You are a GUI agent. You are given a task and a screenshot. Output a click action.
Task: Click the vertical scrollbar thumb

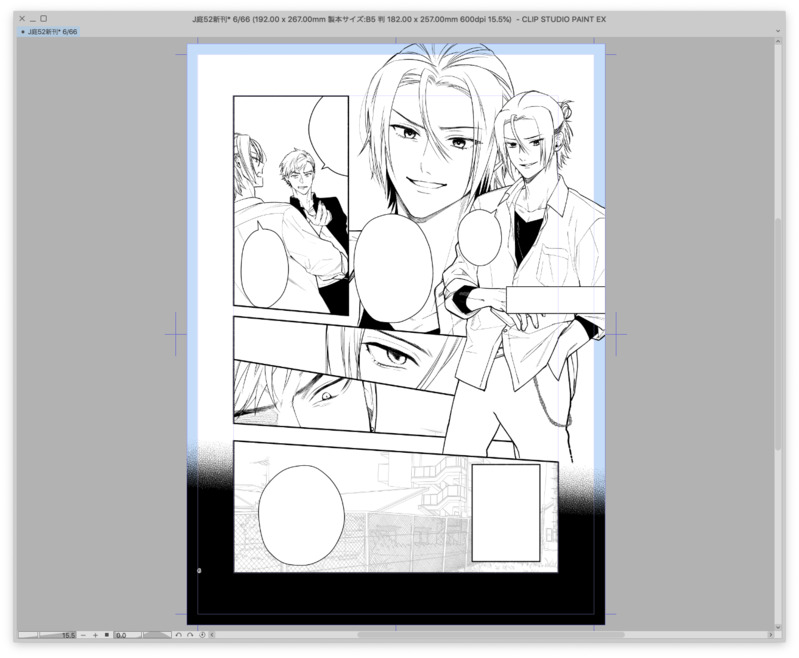[778, 334]
